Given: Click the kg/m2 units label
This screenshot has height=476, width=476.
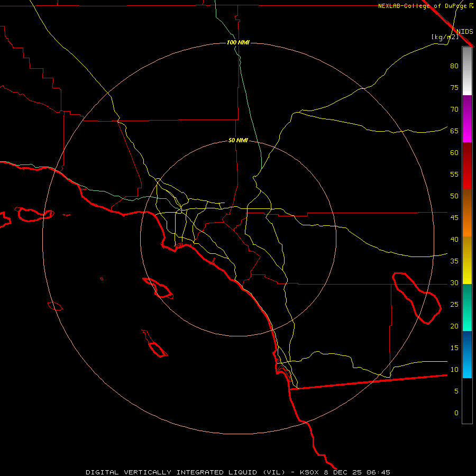Looking at the screenshot, I should coord(445,36).
